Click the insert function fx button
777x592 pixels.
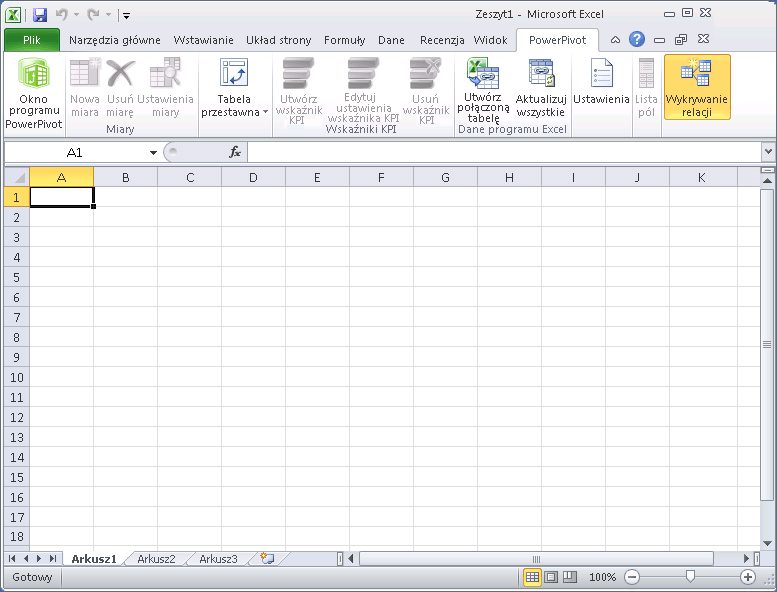click(x=235, y=152)
